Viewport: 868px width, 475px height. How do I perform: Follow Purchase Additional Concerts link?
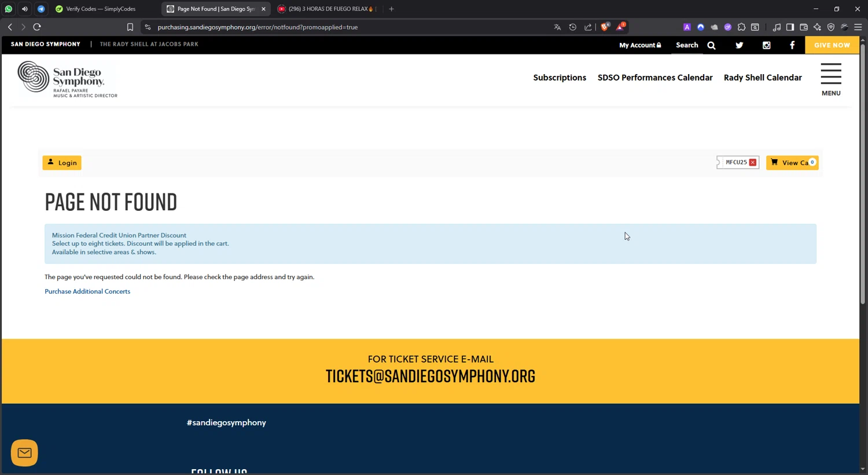(x=87, y=291)
